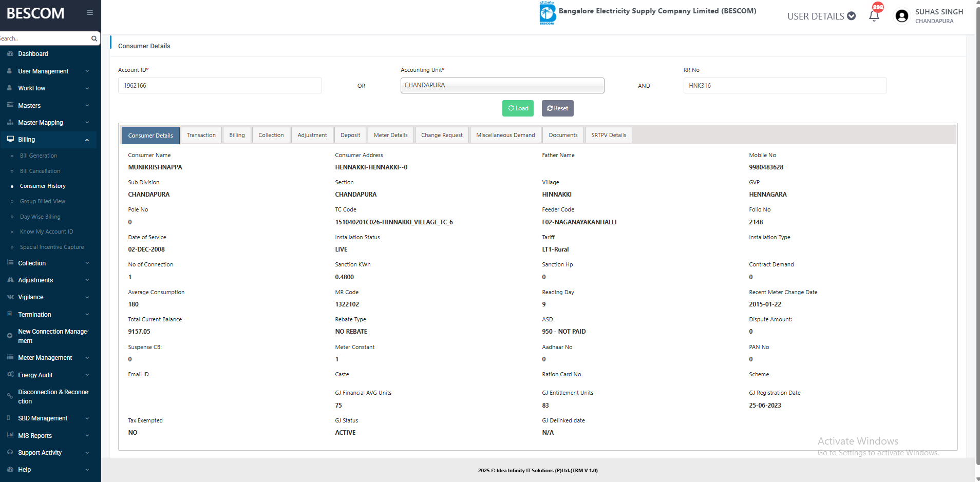
Task: Open Special Incentive Capture link
Action: click(52, 247)
